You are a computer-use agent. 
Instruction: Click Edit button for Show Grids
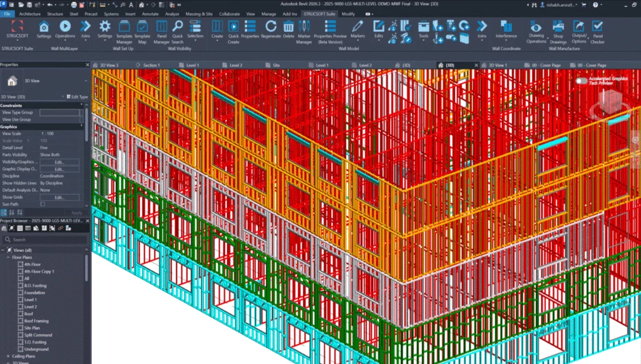59,197
